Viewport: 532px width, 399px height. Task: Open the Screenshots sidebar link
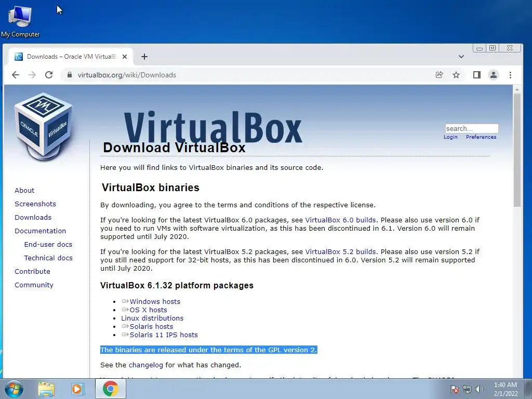(x=35, y=204)
